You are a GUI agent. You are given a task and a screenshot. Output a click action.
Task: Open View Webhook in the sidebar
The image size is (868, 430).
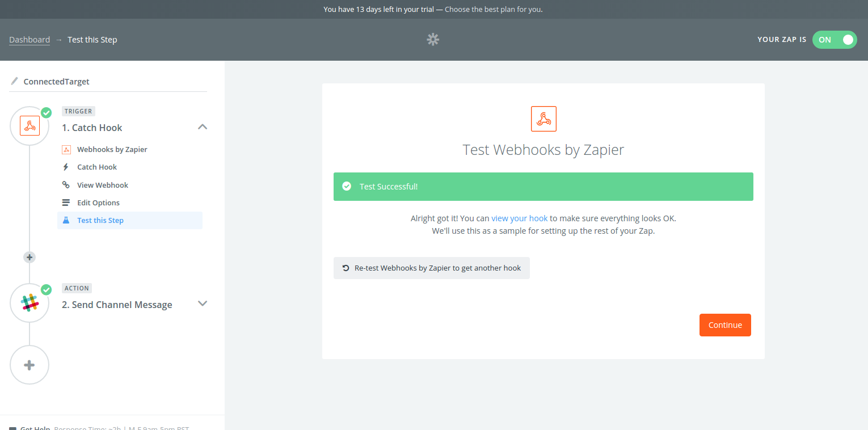click(x=103, y=186)
